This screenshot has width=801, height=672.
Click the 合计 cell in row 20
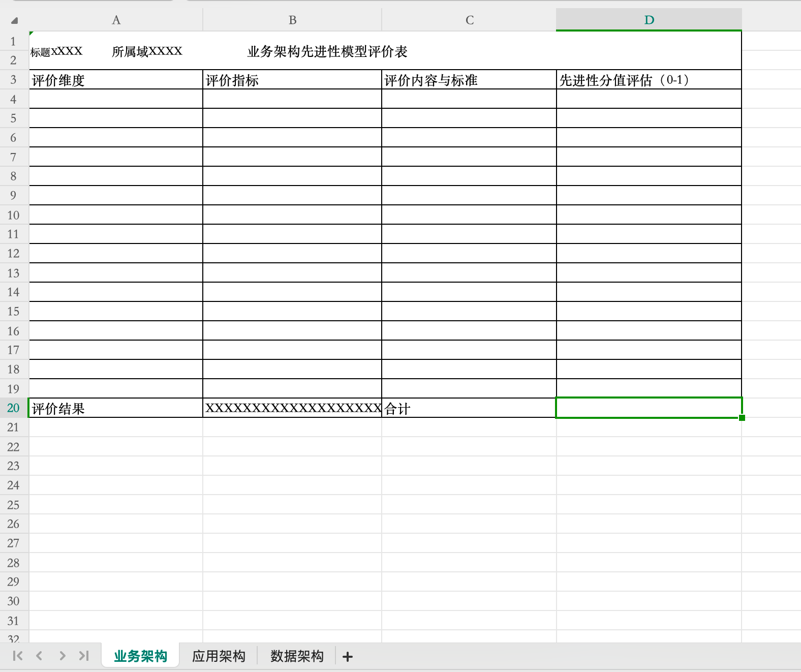(x=469, y=408)
